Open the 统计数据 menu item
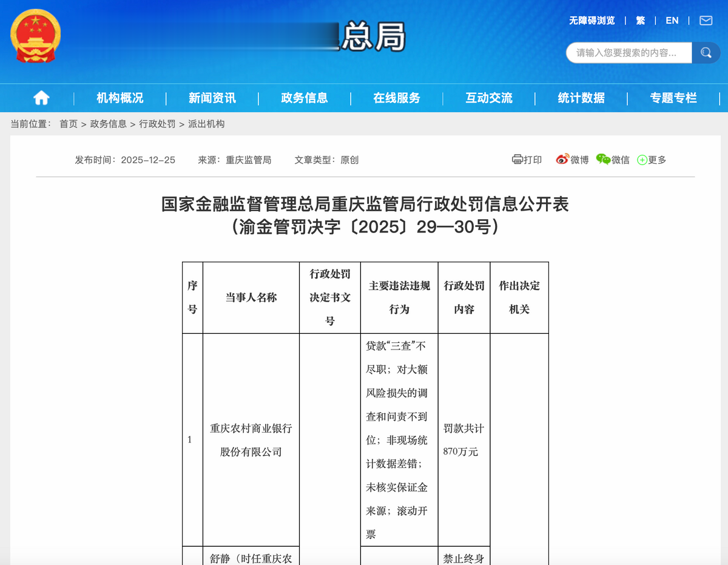The image size is (728, 565). point(581,98)
